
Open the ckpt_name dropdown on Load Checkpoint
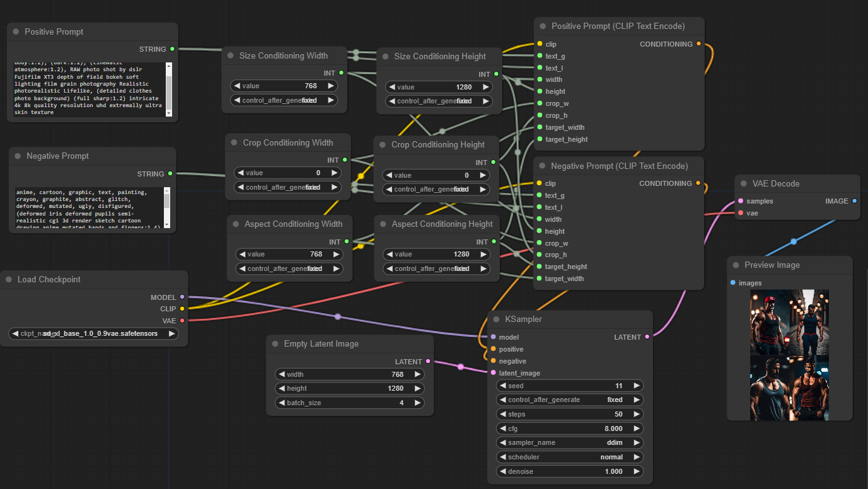[93, 334]
